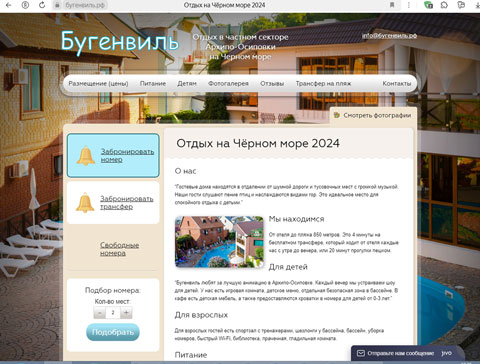Screen dimensions: 480x364
Task: Increase guest count with the plus button
Action: tap(126, 313)
